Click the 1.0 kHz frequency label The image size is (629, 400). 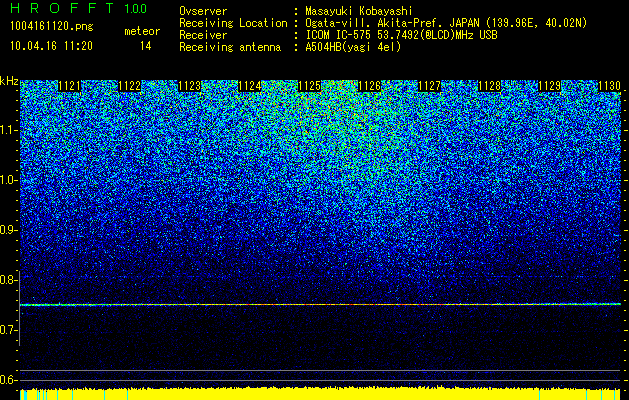click(8, 180)
